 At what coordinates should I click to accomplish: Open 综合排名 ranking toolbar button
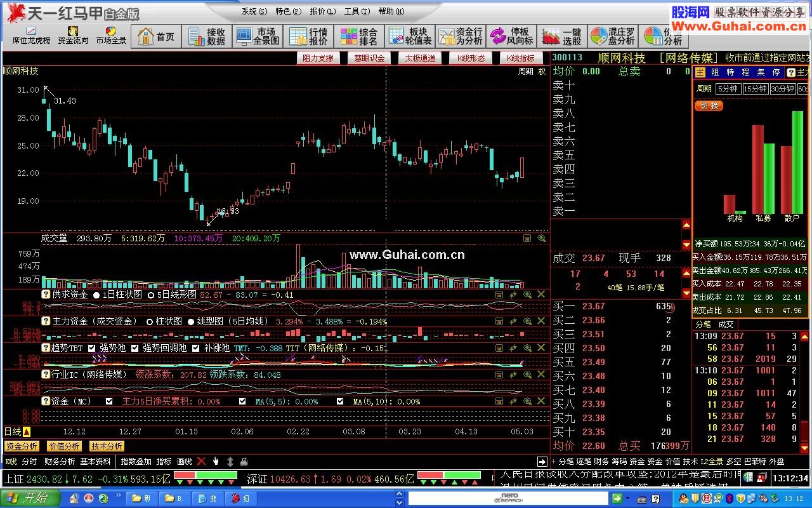point(358,37)
